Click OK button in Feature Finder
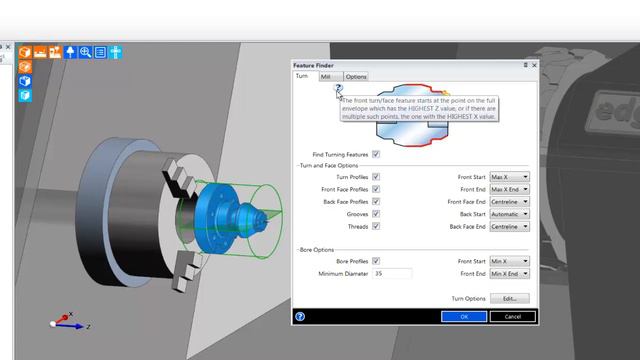This screenshot has height=360, width=640. pyautogui.click(x=464, y=316)
